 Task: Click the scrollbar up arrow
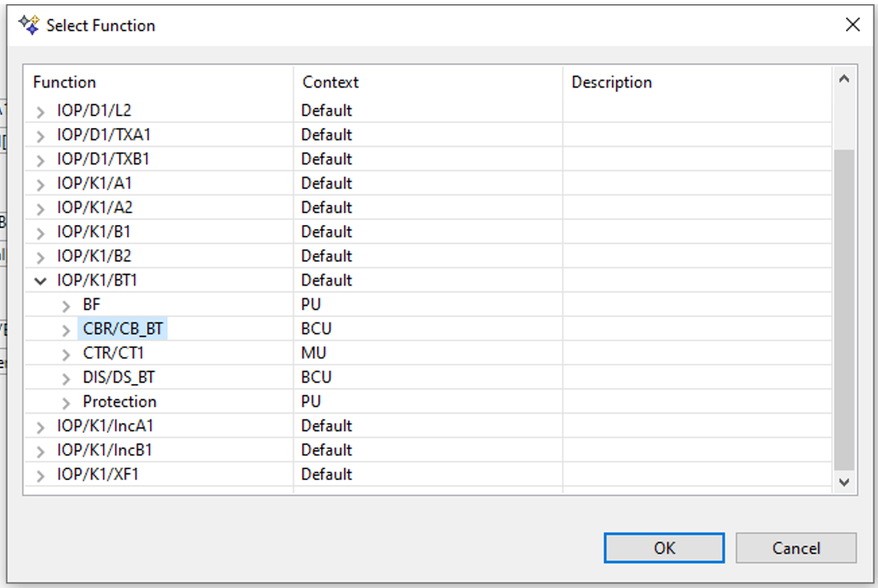coord(844,80)
